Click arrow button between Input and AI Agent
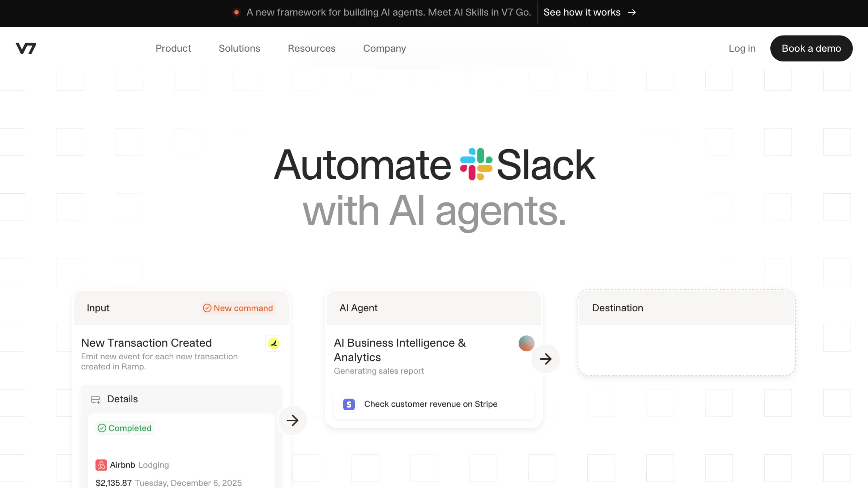868x488 pixels. click(x=292, y=420)
